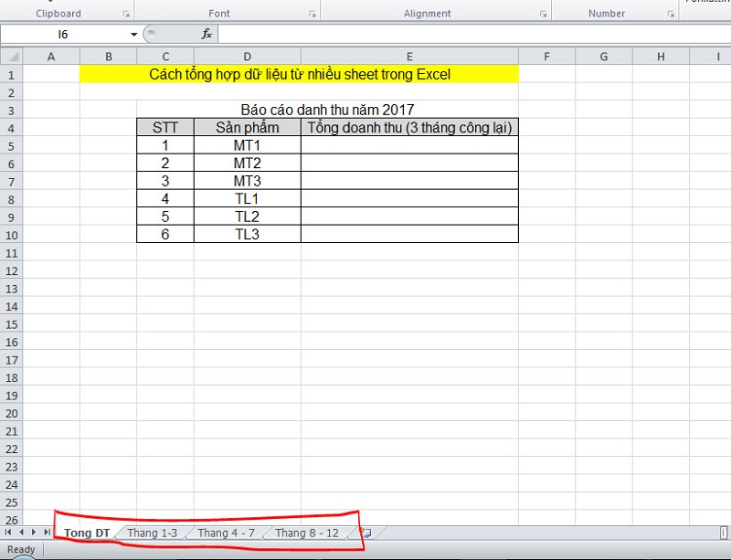Image resolution: width=731 pixels, height=560 pixels.
Task: Select row 1 header
Action: click(12, 75)
